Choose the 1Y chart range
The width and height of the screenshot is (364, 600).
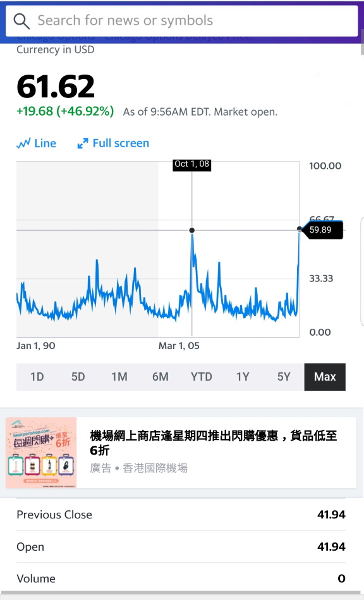click(243, 377)
